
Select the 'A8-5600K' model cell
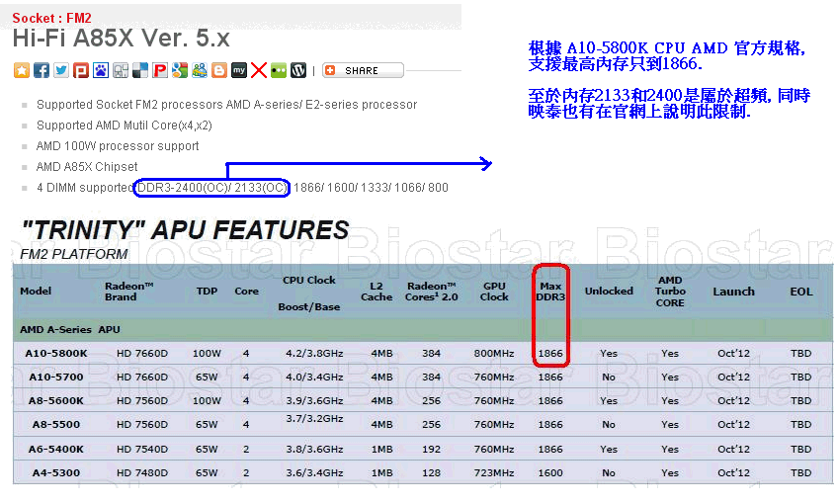56,400
